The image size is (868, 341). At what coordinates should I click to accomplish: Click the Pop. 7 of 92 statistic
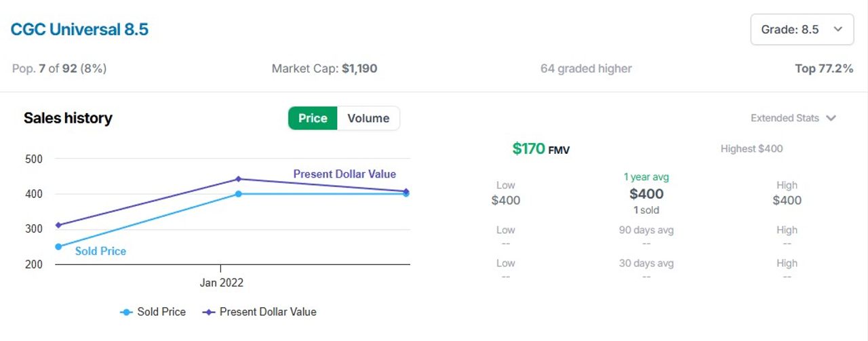pyautogui.click(x=59, y=68)
